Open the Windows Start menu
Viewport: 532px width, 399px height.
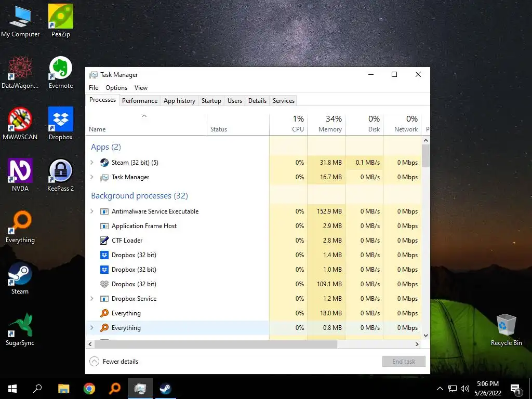click(12, 389)
